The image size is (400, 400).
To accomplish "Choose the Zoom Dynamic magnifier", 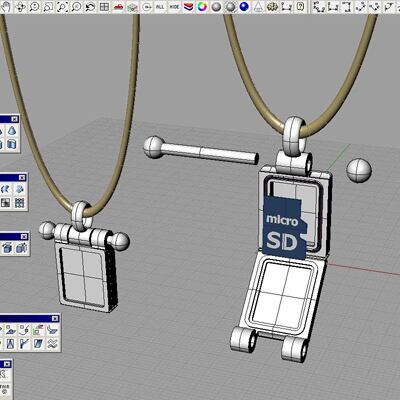I will tap(34, 6).
